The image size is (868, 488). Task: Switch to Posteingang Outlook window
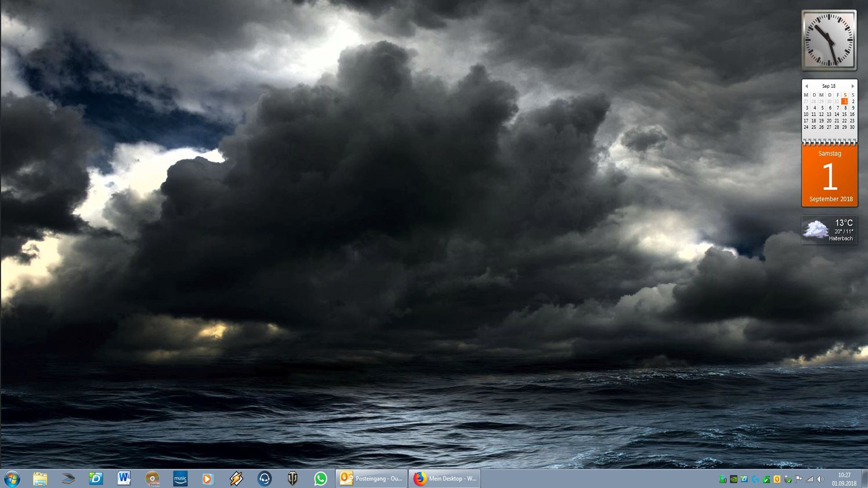[371, 479]
